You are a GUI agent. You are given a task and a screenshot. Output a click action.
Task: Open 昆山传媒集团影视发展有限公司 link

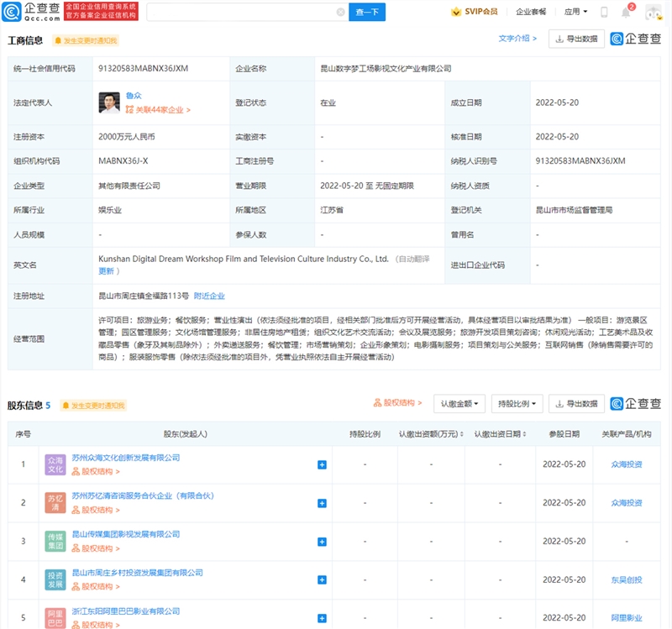pos(125,534)
